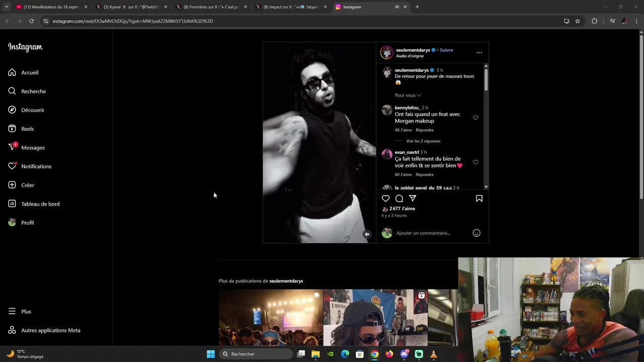
Task: Reply to evan_navtrl comment
Action: 425,175
